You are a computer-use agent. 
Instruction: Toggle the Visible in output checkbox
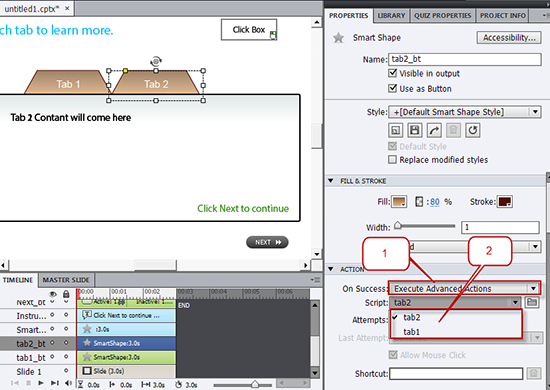(393, 73)
